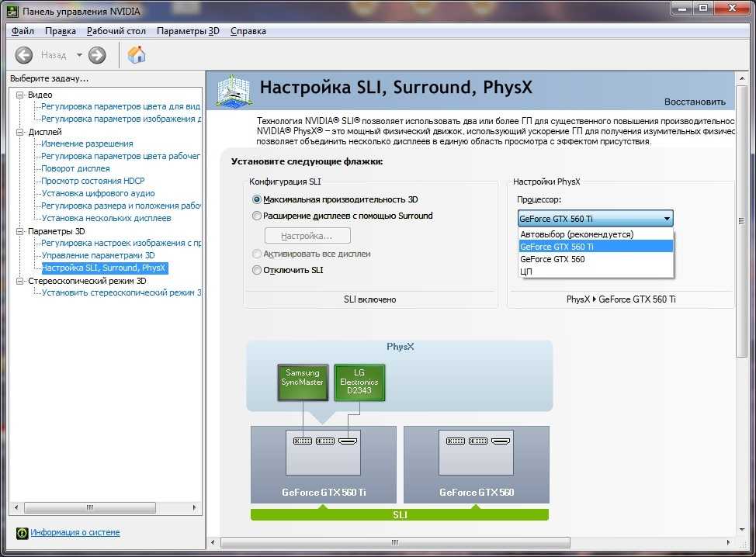This screenshot has height=557, width=756.
Task: Click the Home icon in toolbar
Action: click(137, 54)
